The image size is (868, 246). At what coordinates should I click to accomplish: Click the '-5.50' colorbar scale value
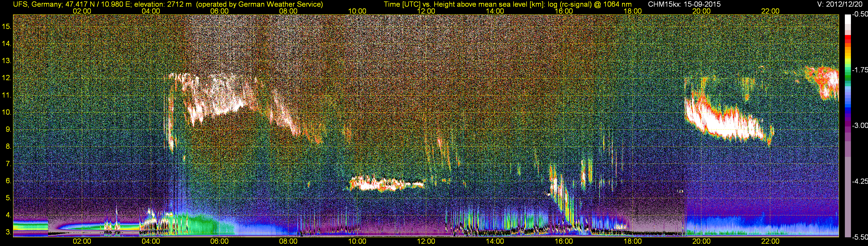tap(860, 237)
